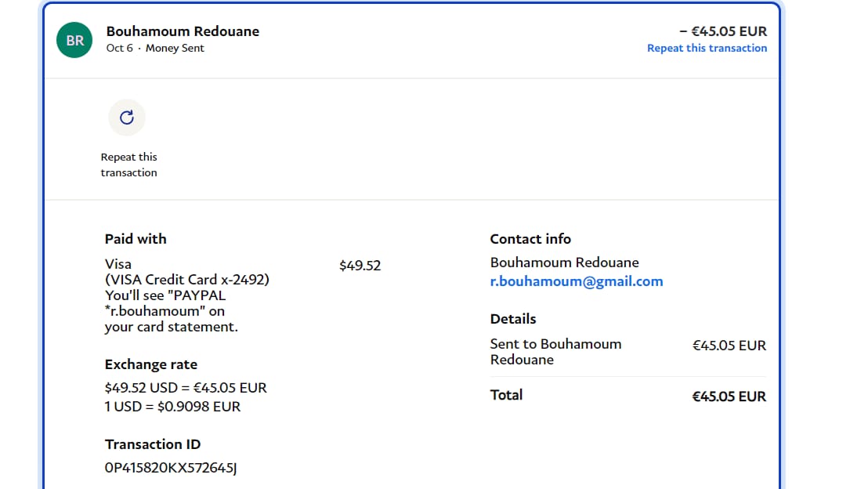The image size is (868, 489).
Task: Click the 'Oct 6 · Money Sent' subtitle
Action: pyautogui.click(x=155, y=48)
